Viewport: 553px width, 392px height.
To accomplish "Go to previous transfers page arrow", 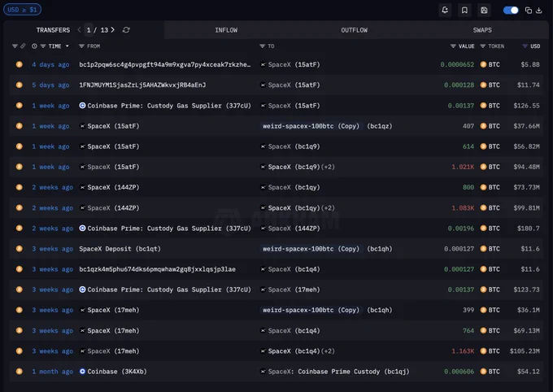I will coord(80,30).
